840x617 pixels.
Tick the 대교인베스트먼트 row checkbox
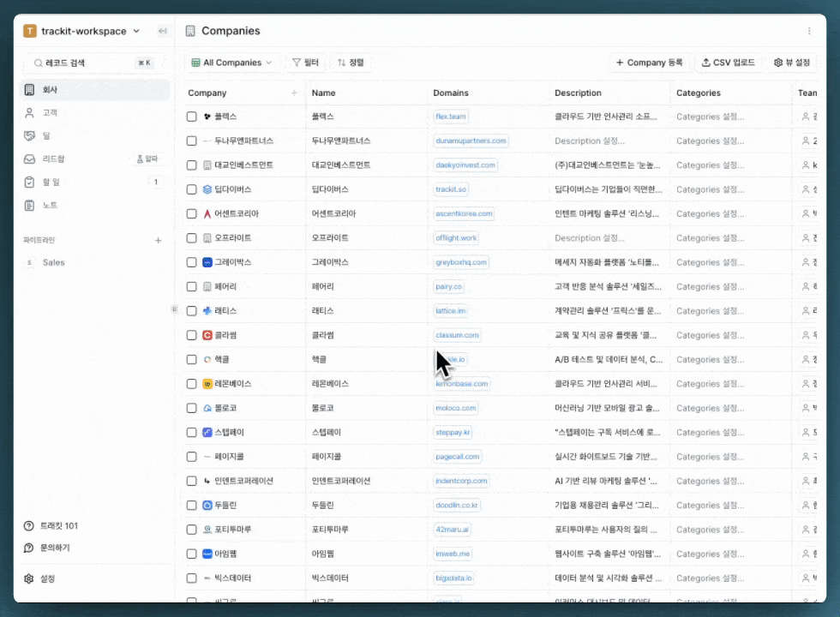click(191, 165)
